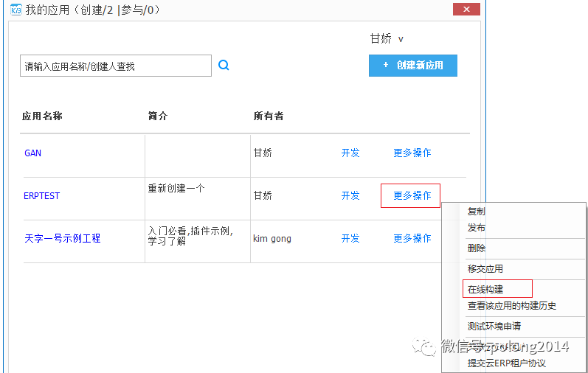Open 更多操作 for 天字一号示例工程
The image size is (588, 373).
coord(412,238)
